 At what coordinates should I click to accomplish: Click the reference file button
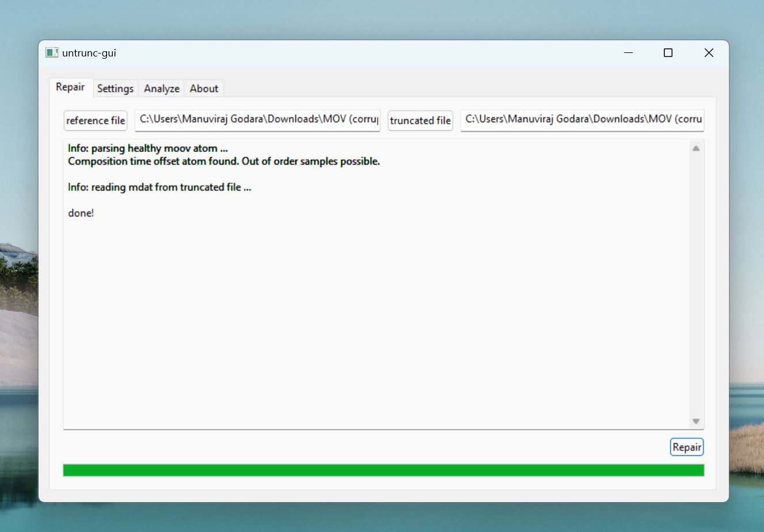[x=95, y=120]
